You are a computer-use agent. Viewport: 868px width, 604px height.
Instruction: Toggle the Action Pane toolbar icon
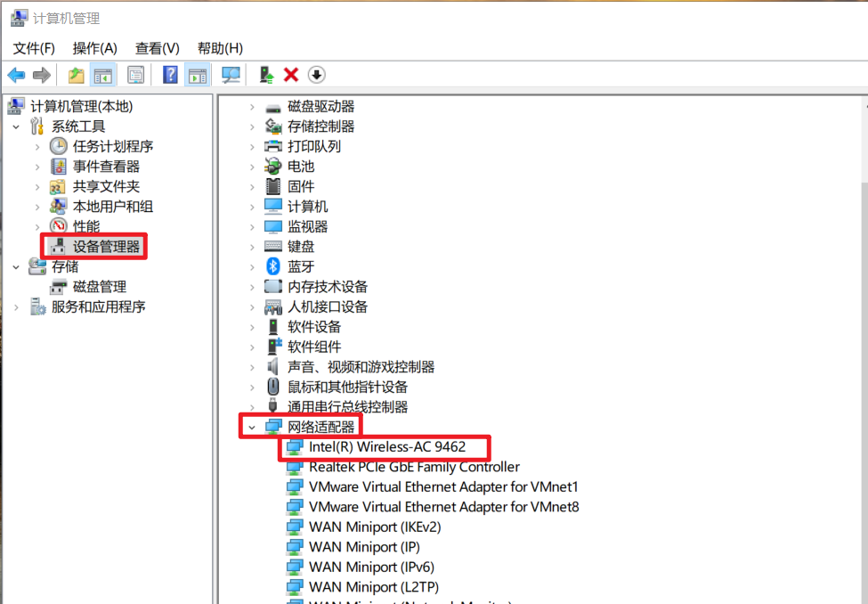pos(198,75)
